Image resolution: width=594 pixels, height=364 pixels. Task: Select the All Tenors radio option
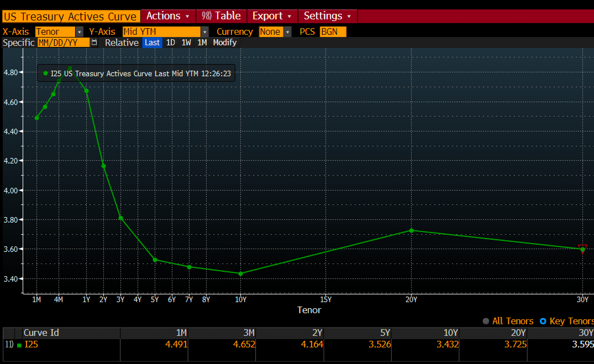[x=486, y=321]
